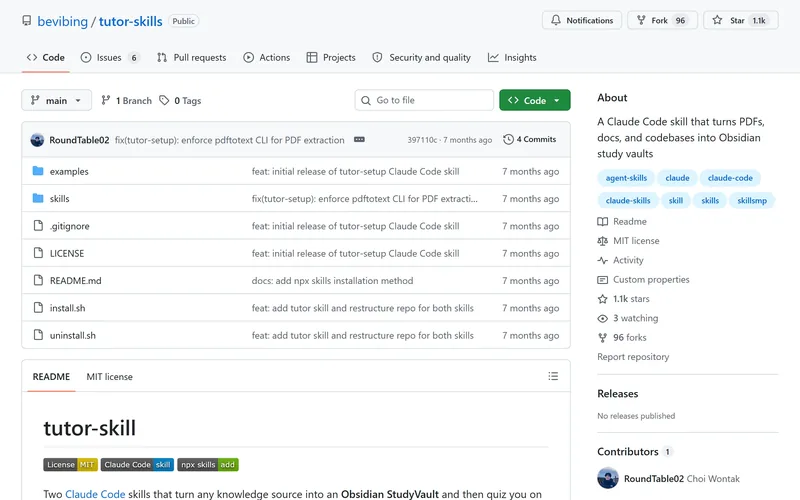The image size is (800, 500).
Task: Open the Projects tab
Action: tap(331, 58)
